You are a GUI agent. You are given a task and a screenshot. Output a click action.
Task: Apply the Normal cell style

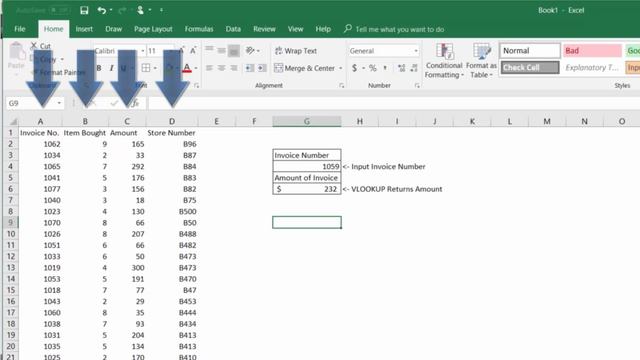tap(529, 51)
